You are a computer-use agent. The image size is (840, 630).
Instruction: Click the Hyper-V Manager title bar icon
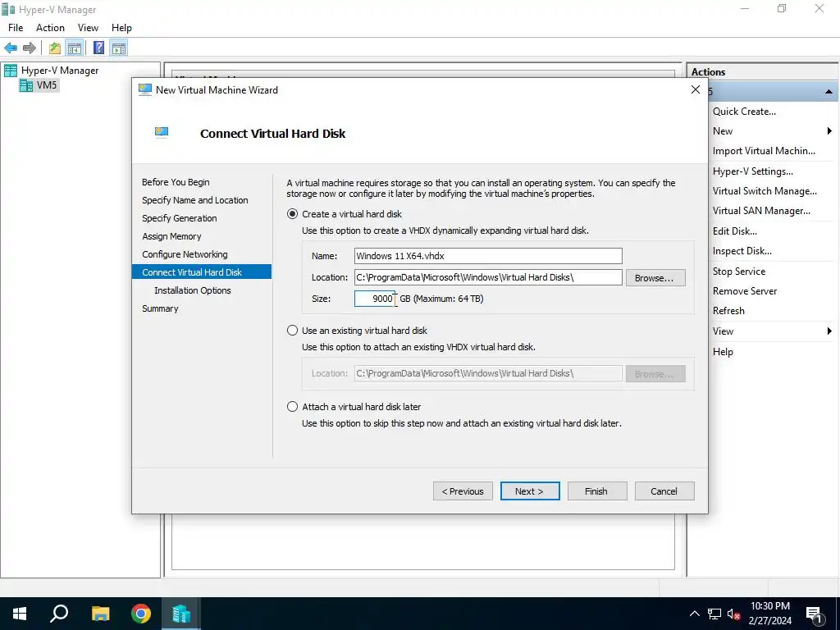pyautogui.click(x=8, y=9)
